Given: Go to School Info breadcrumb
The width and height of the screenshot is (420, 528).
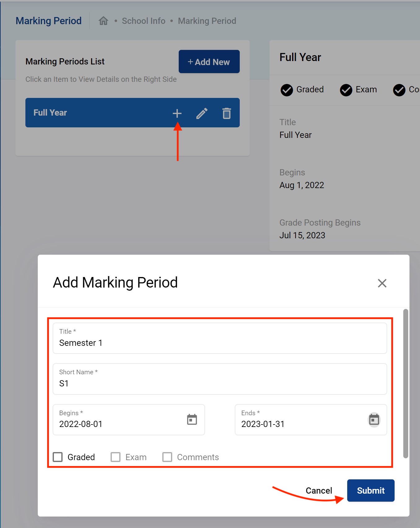Looking at the screenshot, I should pyautogui.click(x=143, y=21).
